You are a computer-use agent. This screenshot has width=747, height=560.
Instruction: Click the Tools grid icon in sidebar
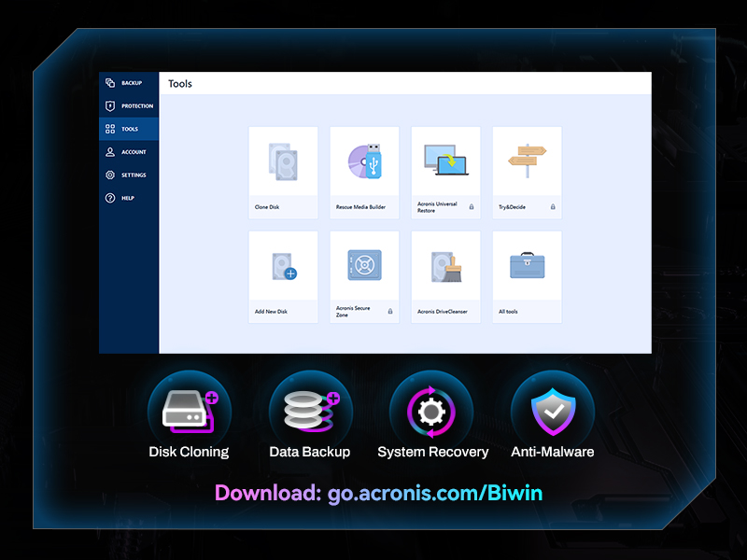coord(110,129)
